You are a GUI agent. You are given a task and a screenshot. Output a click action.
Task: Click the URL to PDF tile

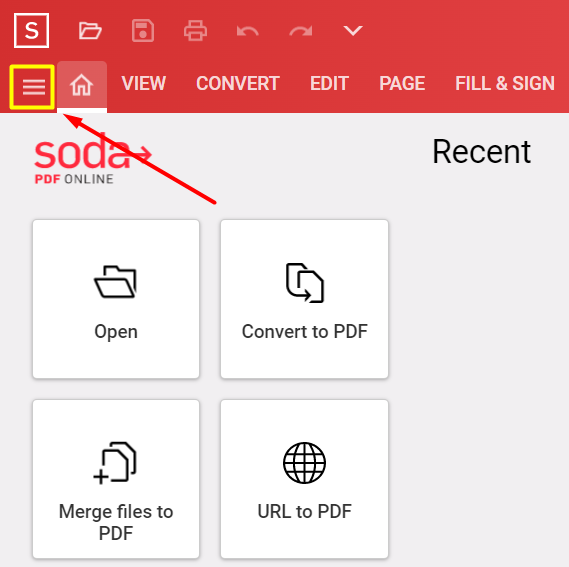pos(304,479)
